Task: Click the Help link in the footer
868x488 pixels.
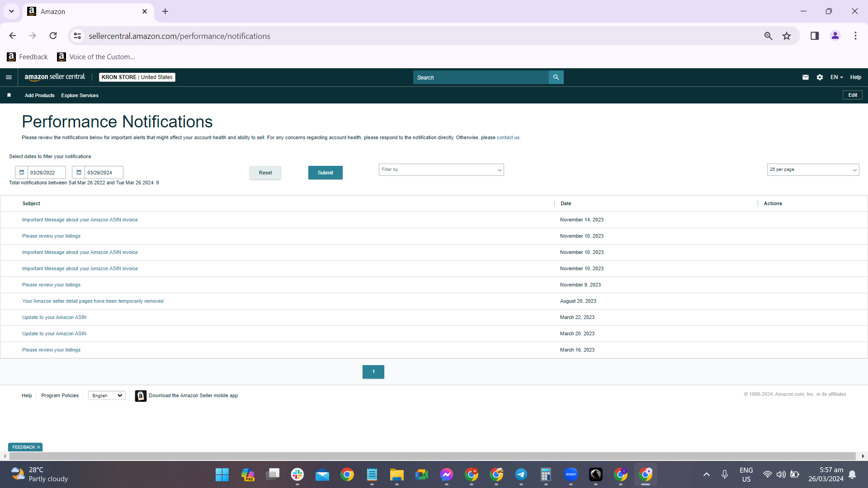Action: [x=27, y=396]
